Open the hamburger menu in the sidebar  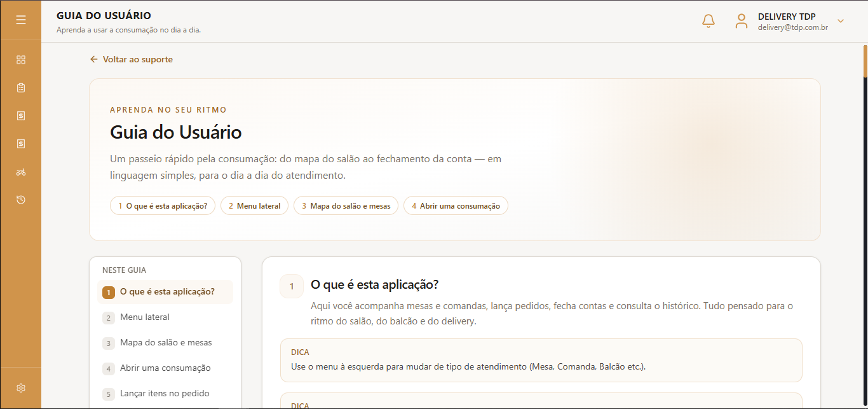tap(21, 20)
